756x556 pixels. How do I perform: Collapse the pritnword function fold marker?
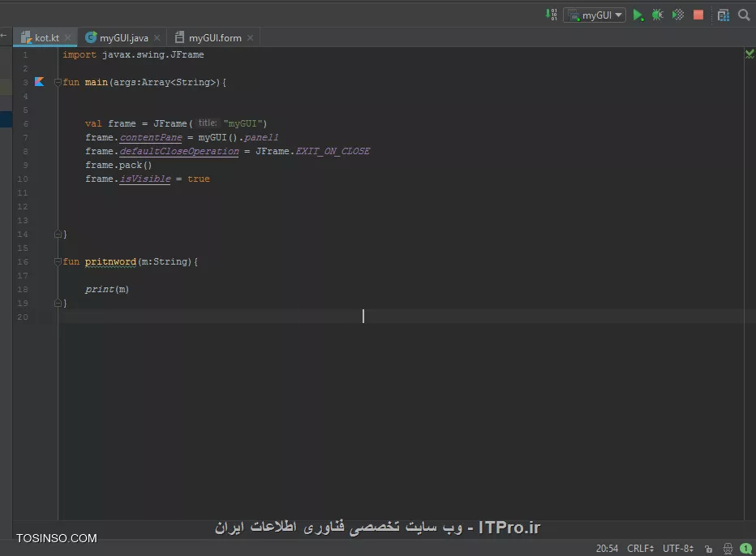pos(58,261)
